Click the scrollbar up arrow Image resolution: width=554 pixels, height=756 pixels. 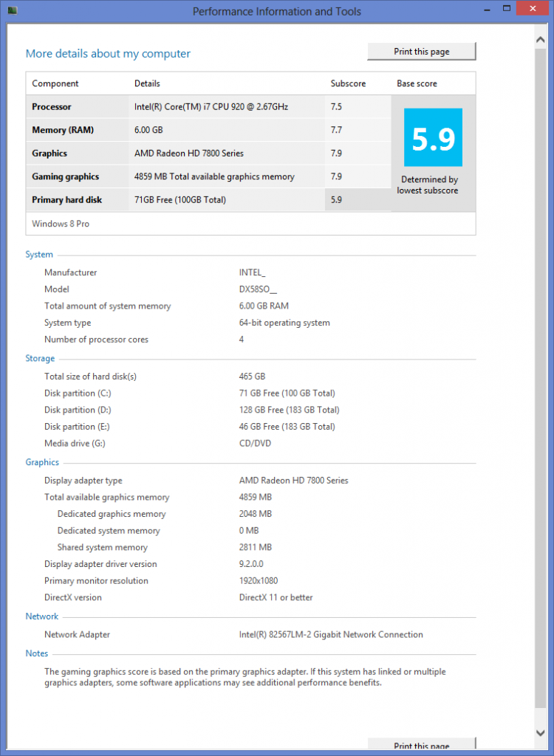pos(540,38)
